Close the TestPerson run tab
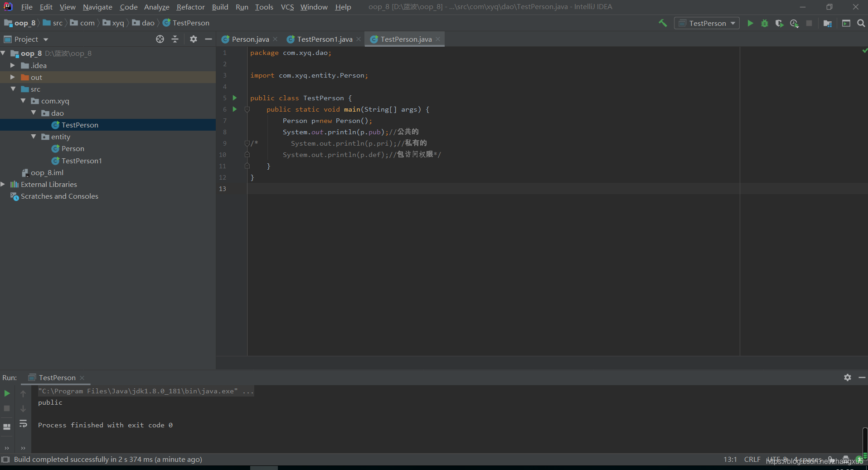The image size is (868, 470). [82, 377]
